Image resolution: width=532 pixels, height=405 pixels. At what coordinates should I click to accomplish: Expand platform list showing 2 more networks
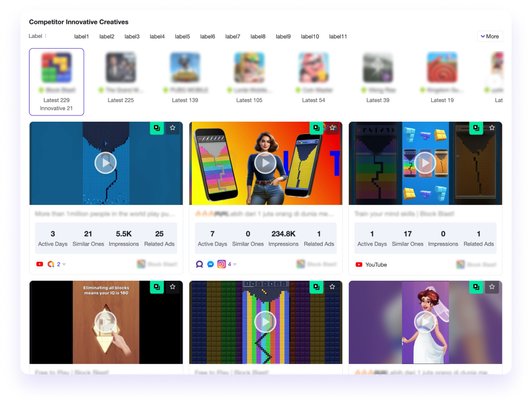[x=61, y=264]
